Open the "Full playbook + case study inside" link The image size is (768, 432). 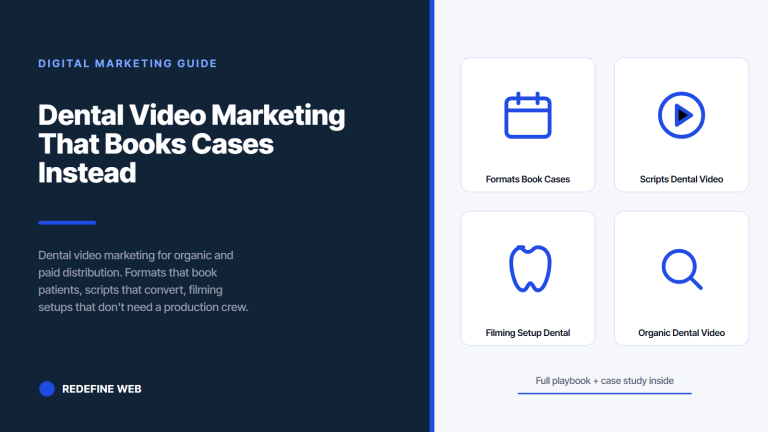[x=604, y=381]
